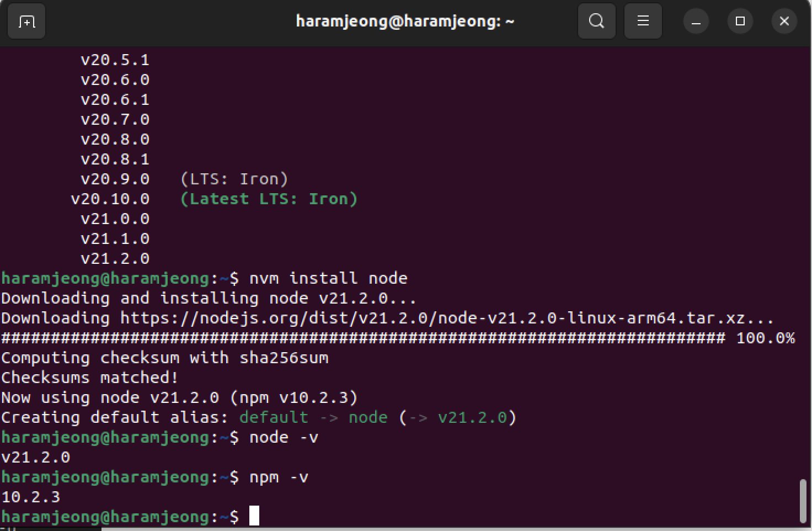Close the terminal window

(784, 22)
